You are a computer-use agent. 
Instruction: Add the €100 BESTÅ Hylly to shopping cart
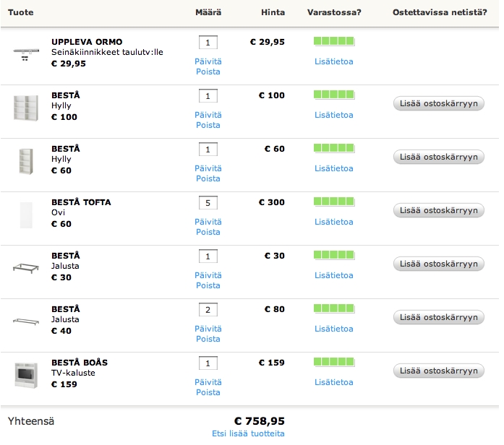[x=438, y=103]
